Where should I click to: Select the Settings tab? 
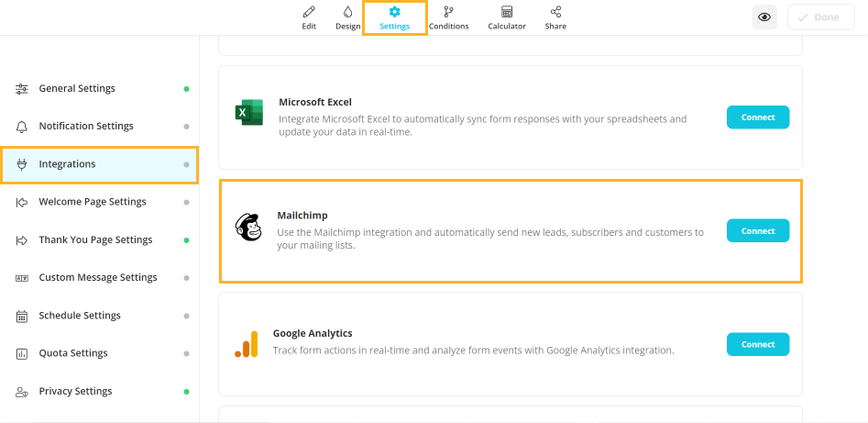click(x=394, y=17)
